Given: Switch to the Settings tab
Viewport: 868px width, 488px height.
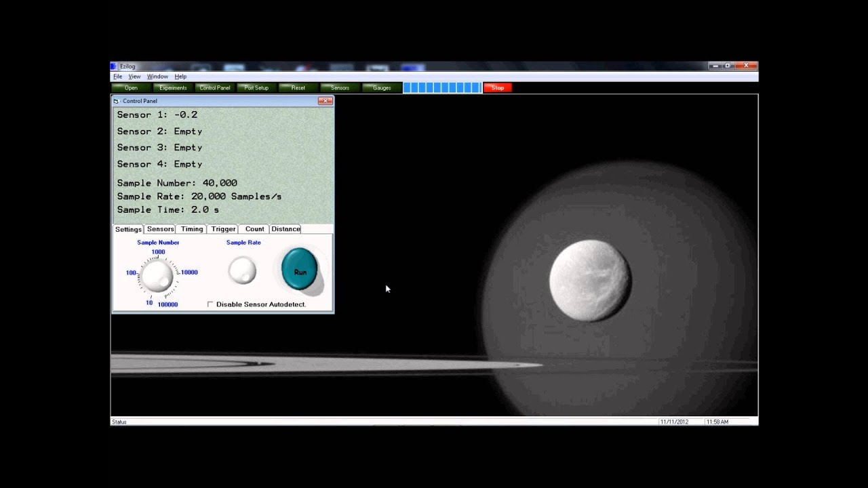Looking at the screenshot, I should coord(128,229).
